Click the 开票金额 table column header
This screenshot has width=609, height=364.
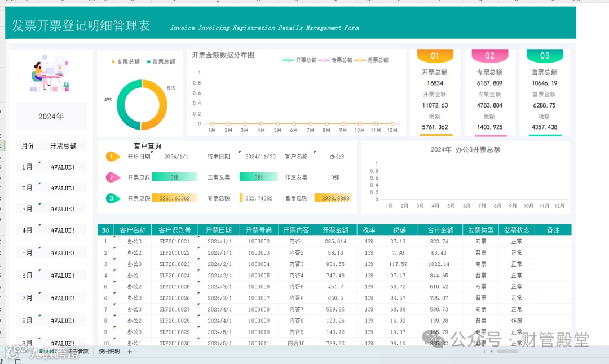coord(335,230)
